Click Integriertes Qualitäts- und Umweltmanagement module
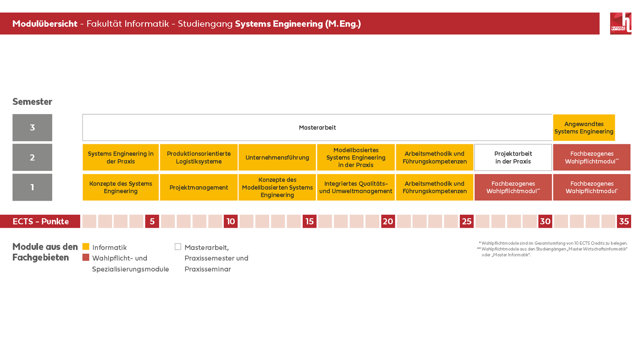This screenshot has height=363, width=644. tap(356, 187)
